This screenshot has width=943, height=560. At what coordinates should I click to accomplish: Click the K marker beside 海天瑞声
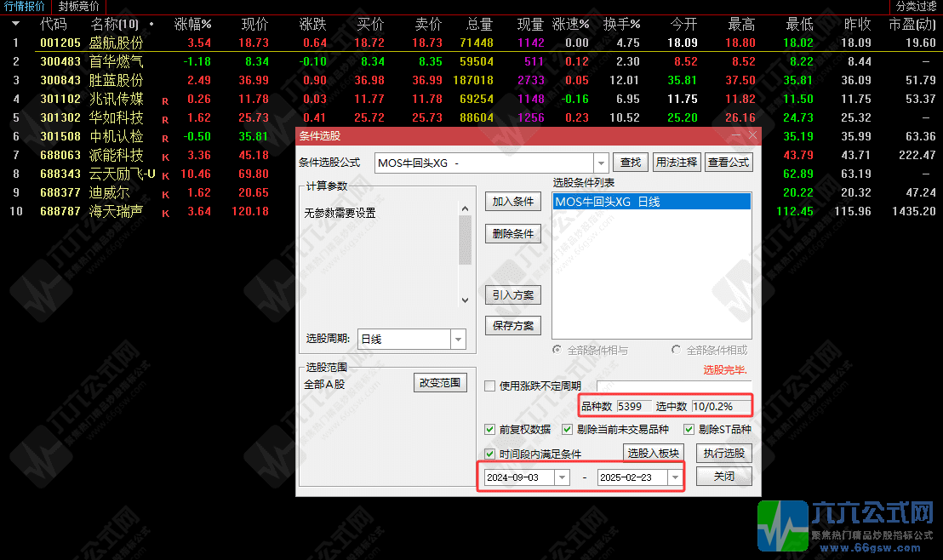(x=165, y=213)
